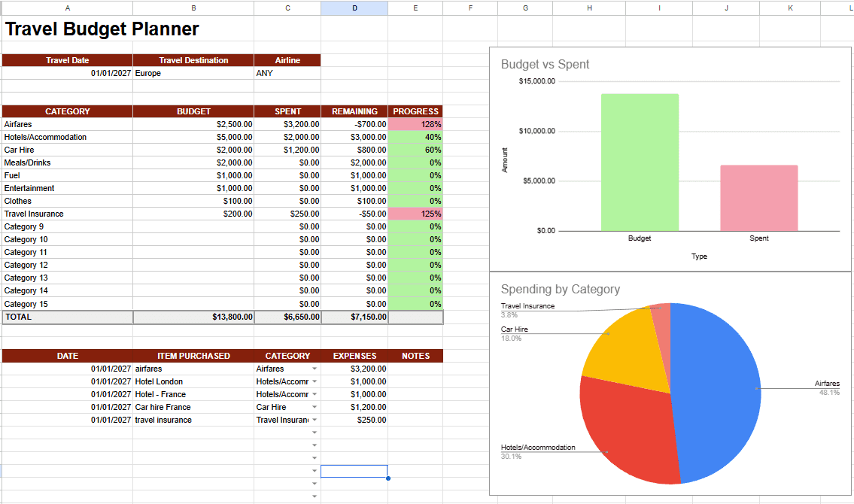Click the Budget vs Spent chart title

(x=544, y=66)
